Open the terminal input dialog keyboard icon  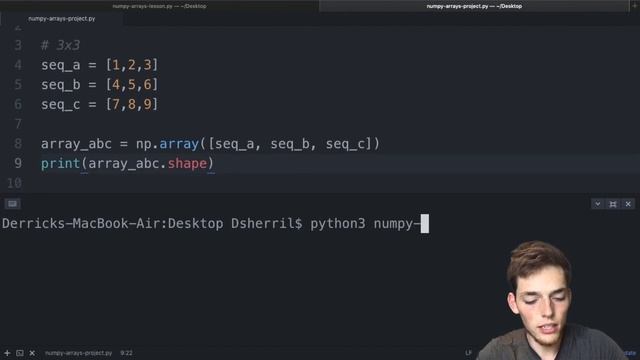tap(12, 204)
